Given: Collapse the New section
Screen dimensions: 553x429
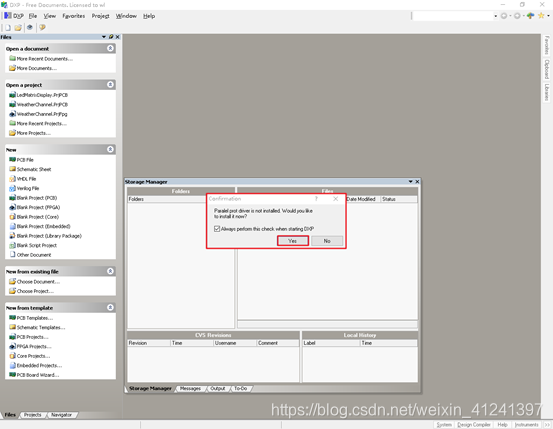Looking at the screenshot, I should 110,149.
